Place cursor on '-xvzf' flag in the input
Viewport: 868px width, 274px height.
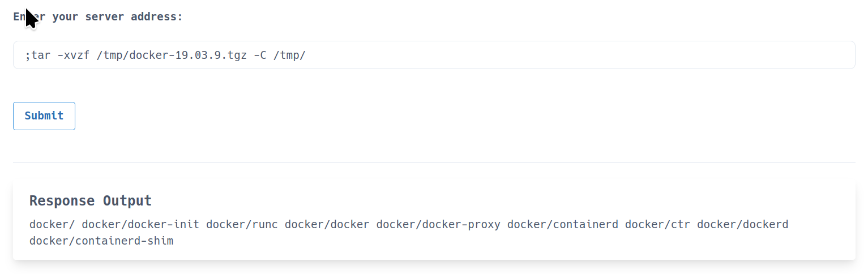tap(74, 55)
